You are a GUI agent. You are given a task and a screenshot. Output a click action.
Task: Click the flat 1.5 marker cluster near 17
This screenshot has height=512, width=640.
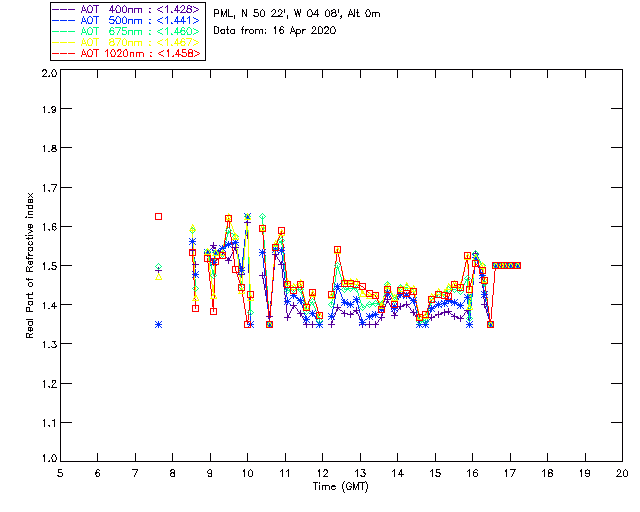coord(507,265)
